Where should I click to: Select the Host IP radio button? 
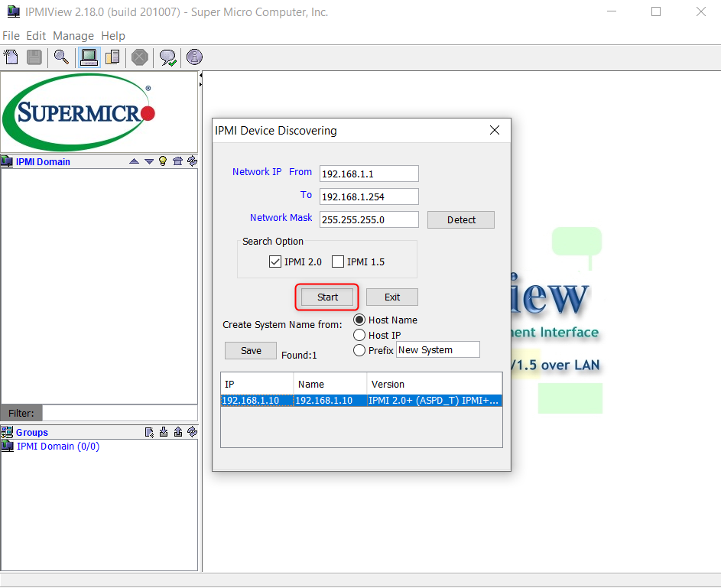point(359,335)
